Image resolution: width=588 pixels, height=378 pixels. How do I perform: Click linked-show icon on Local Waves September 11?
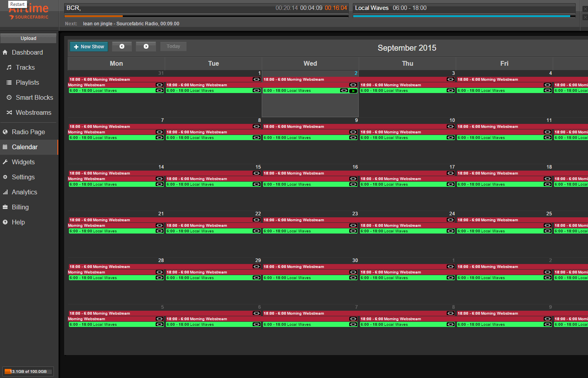point(548,138)
